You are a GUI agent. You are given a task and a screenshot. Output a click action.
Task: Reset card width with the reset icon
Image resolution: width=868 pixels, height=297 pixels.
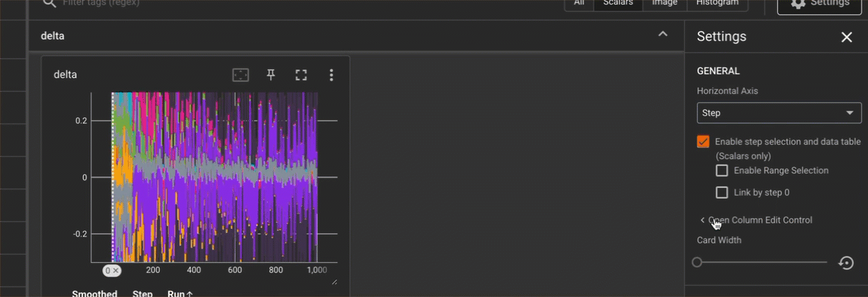(x=846, y=263)
